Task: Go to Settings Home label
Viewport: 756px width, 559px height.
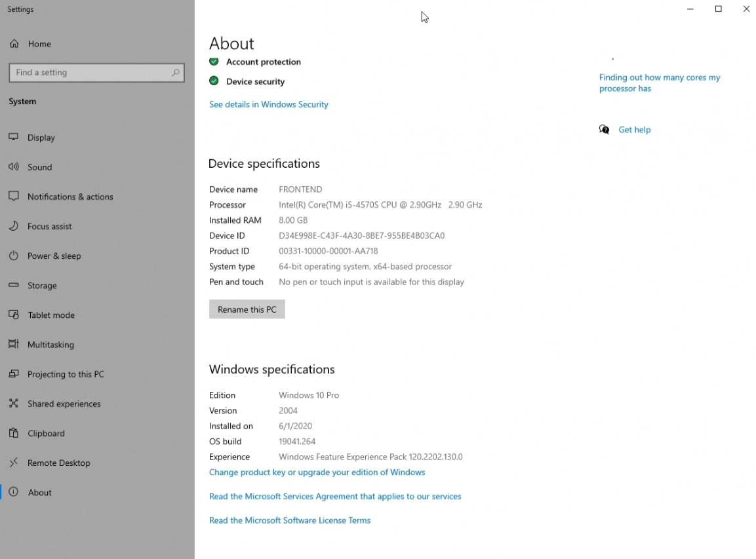Action: pyautogui.click(x=39, y=44)
